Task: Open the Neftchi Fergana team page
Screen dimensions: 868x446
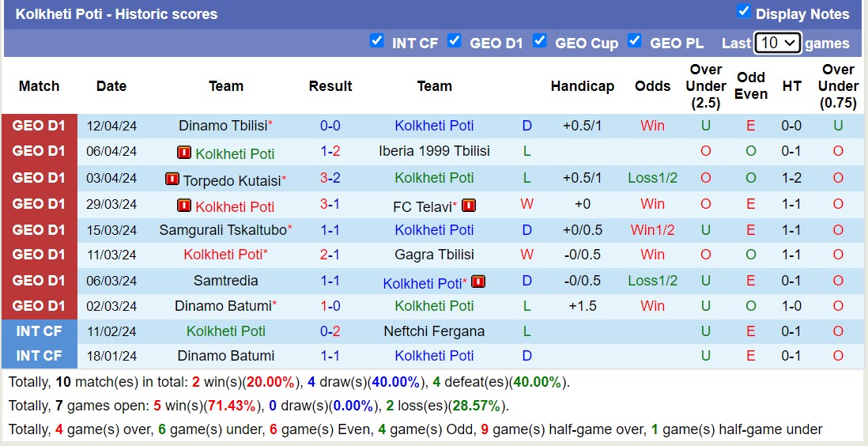Action: click(x=434, y=331)
